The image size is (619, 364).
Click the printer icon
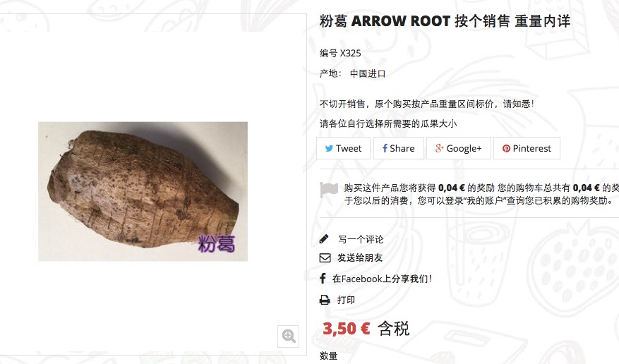tap(325, 300)
